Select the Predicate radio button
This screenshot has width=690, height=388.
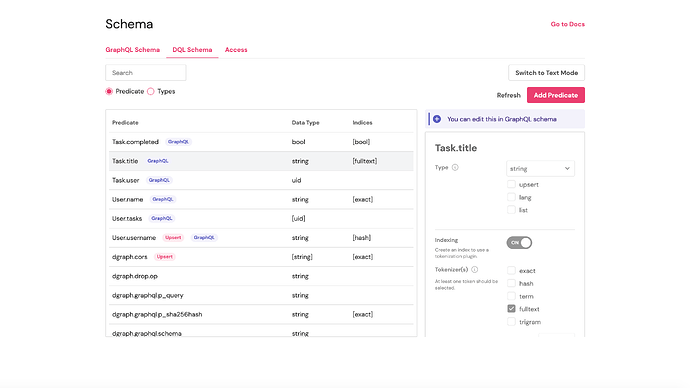[109, 92]
